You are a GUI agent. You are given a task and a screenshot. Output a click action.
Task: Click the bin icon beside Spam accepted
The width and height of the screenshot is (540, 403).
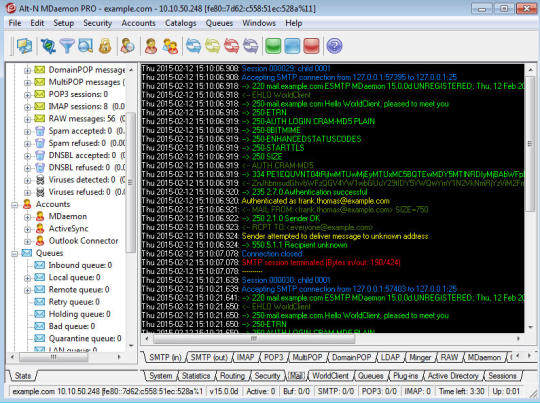pos(40,131)
